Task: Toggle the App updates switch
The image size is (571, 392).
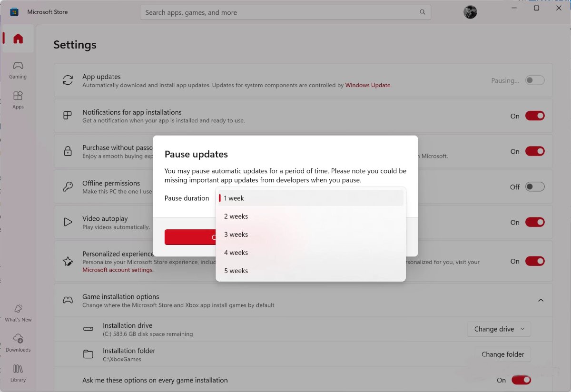Action: click(535, 80)
